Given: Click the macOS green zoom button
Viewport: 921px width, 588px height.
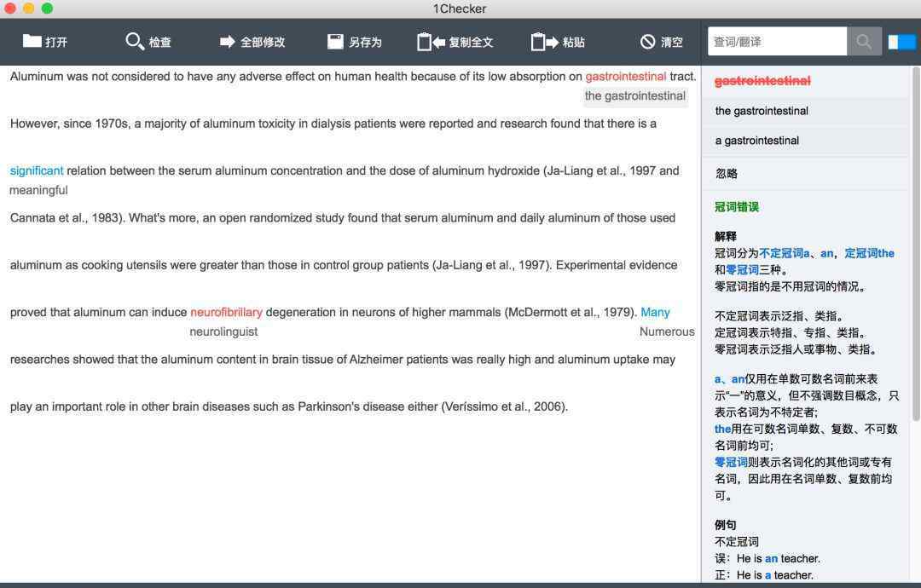Looking at the screenshot, I should (x=48, y=9).
